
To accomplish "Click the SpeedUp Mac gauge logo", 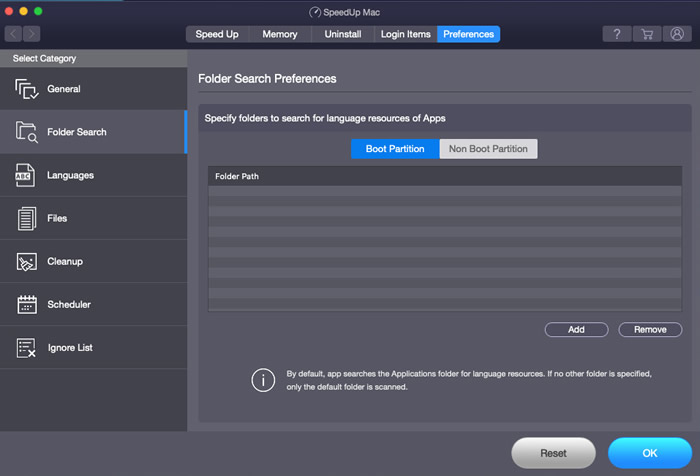I will [x=315, y=12].
